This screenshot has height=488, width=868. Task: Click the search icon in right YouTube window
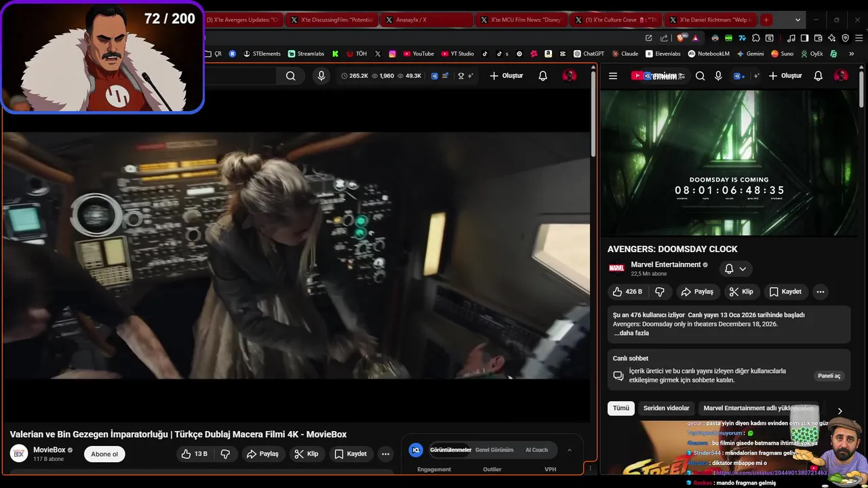pos(700,76)
